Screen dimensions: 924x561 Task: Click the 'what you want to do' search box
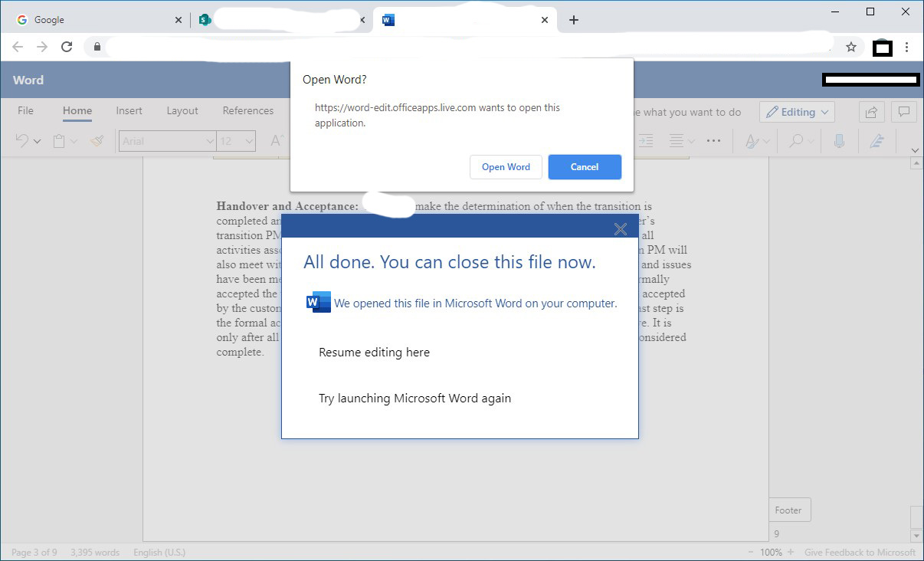click(x=688, y=112)
